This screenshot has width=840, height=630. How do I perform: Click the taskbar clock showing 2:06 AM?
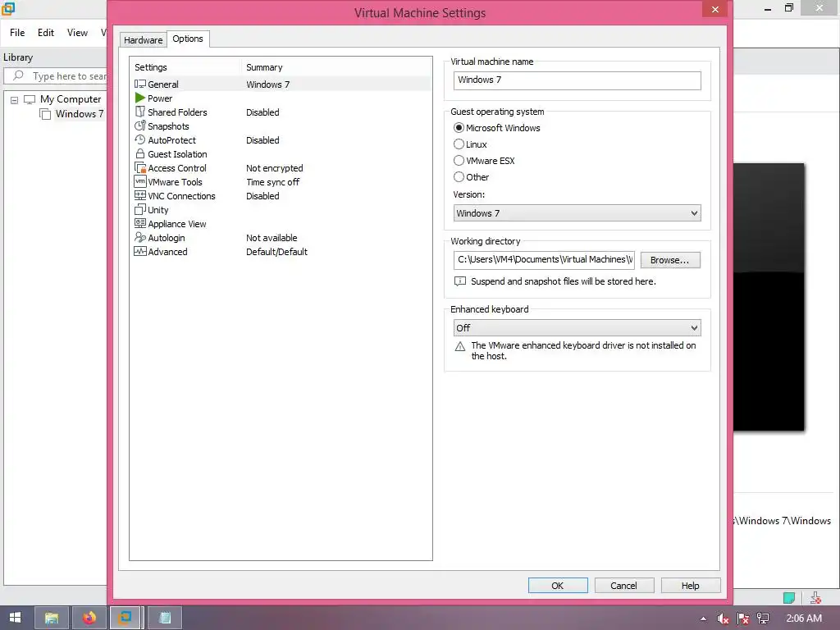(804, 619)
